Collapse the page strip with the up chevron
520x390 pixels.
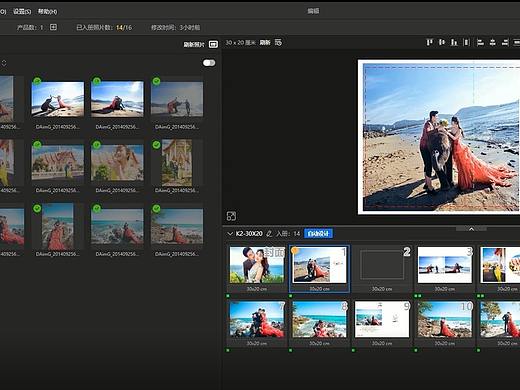[x=471, y=229]
